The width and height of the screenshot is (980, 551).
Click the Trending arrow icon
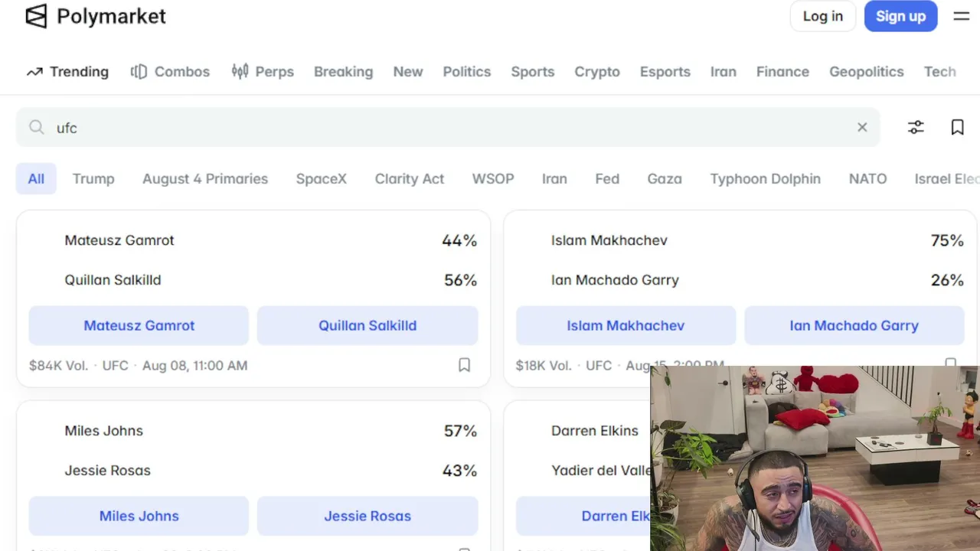34,72
